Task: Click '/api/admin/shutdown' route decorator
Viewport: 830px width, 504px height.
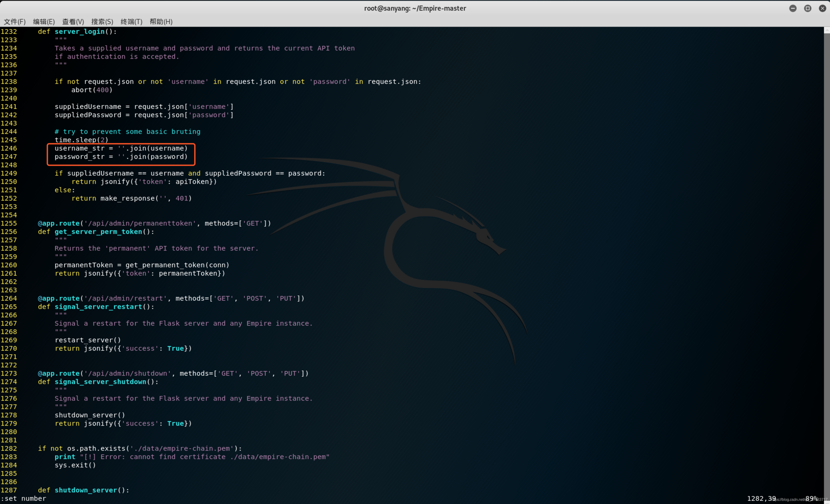Action: click(173, 373)
